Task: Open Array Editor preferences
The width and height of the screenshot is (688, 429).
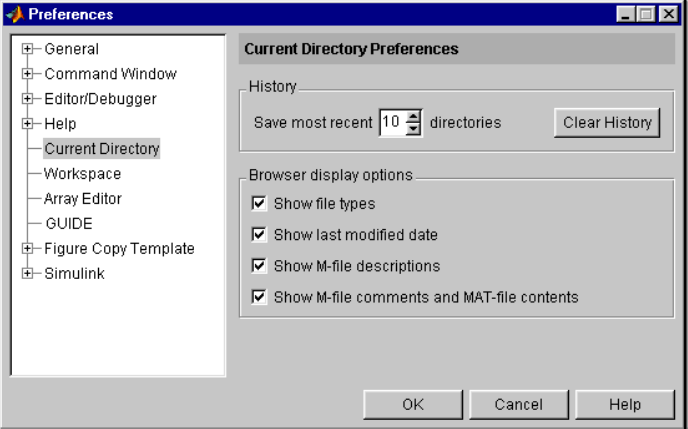Action: pos(82,199)
